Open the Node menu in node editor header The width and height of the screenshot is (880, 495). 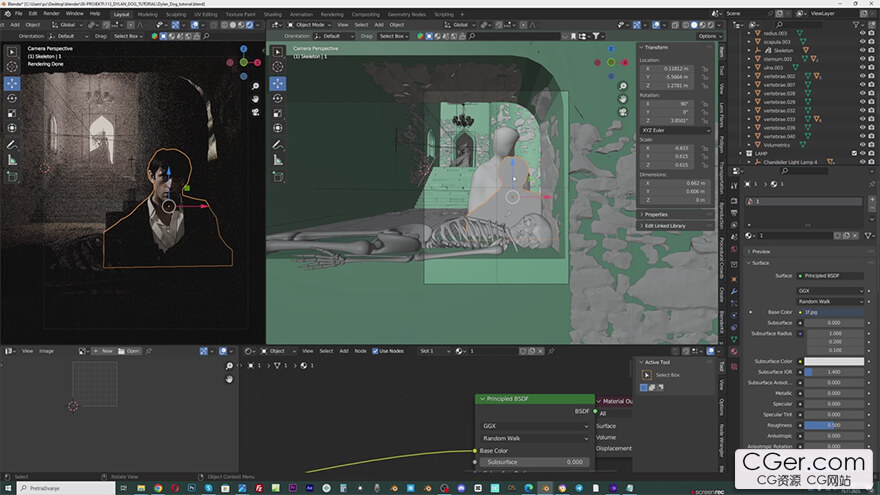pyautogui.click(x=360, y=351)
